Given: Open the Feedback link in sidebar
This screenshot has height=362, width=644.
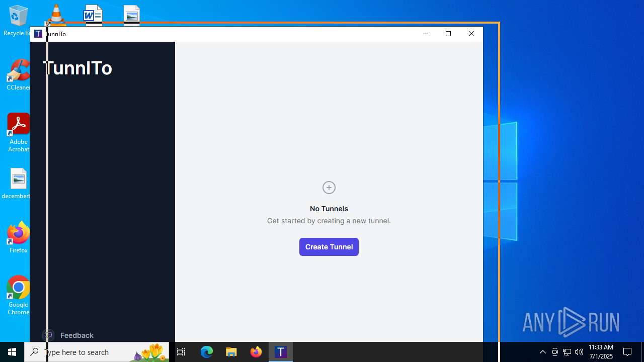Looking at the screenshot, I should [x=77, y=335].
